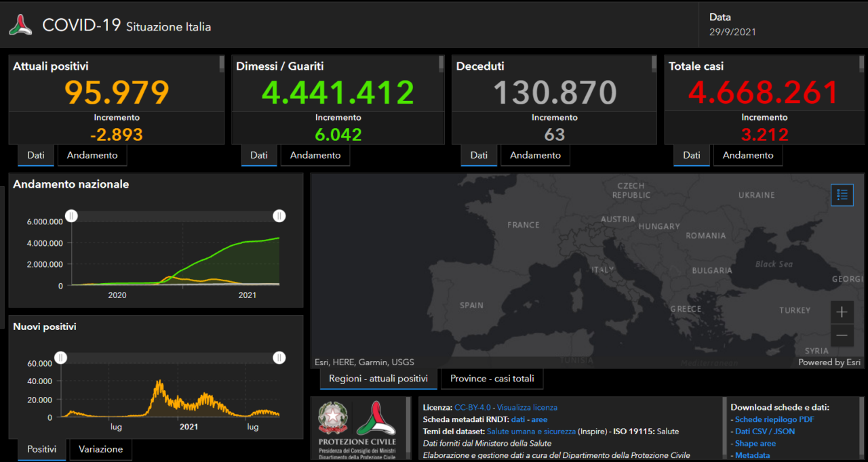This screenshot has width=868, height=462.
Task: Click right range handle of Nuovi positivi chart
Action: (x=279, y=358)
